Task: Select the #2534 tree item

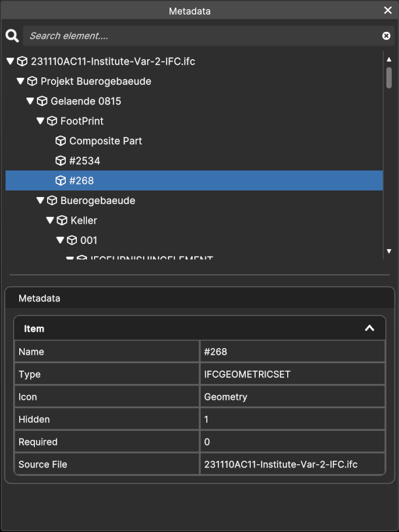Action: 84,161
